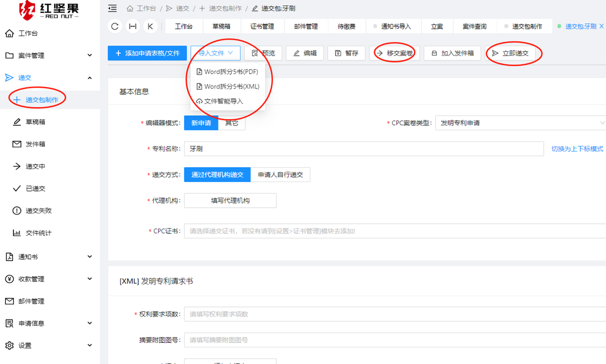Switch to the 草稿箱 tab

pyautogui.click(x=221, y=27)
